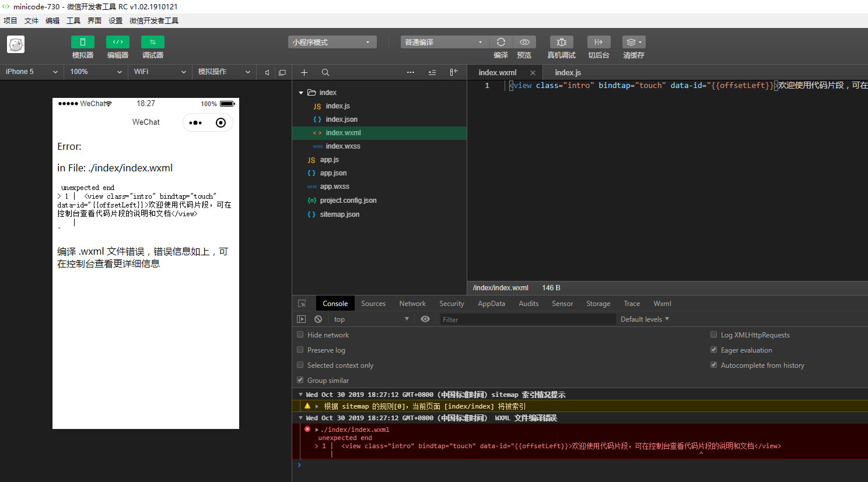Image resolution: width=868 pixels, height=482 pixels.
Task: Mute simulator with the speaker icon
Action: tap(267, 72)
